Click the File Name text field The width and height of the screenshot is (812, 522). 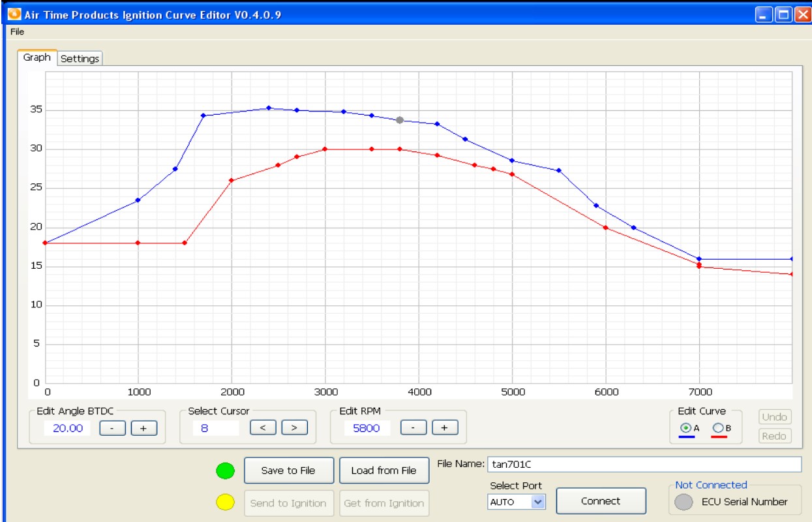coord(644,464)
